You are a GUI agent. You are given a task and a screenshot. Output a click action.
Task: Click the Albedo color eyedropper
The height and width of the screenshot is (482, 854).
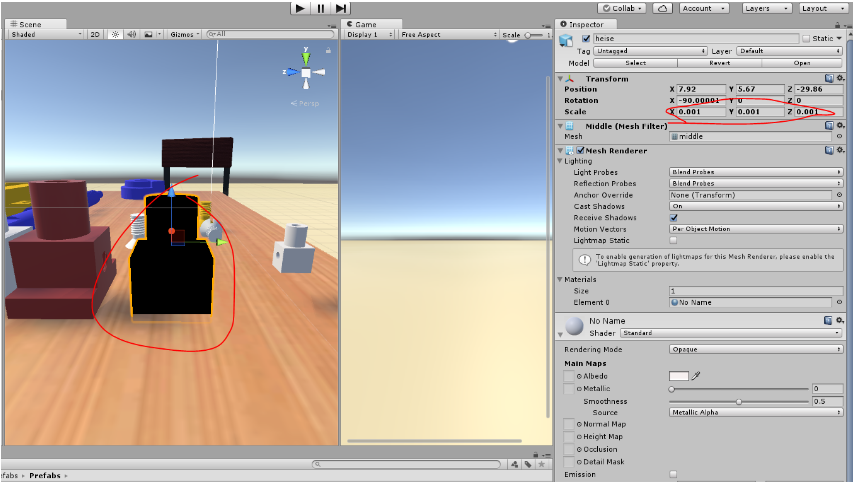coord(696,376)
